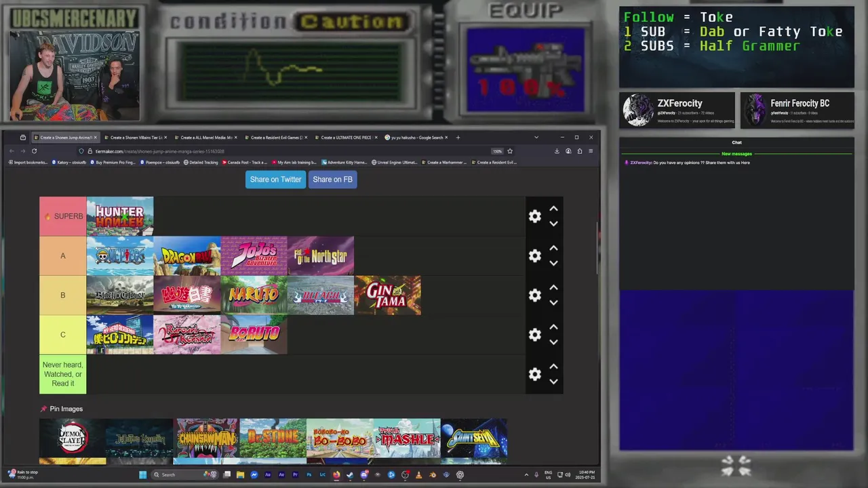Screen dimensions: 868x488
Task: Reload the tiermaker page
Action: (x=34, y=151)
